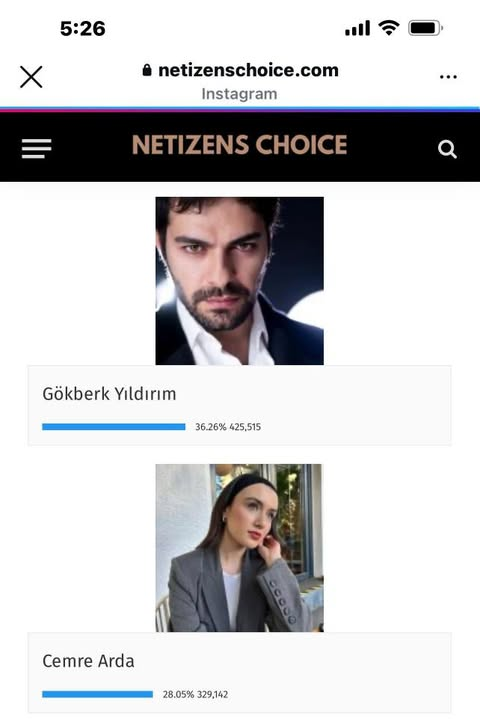480x719 pixels.
Task: Close the in-app browser with X icon
Action: coord(31,77)
